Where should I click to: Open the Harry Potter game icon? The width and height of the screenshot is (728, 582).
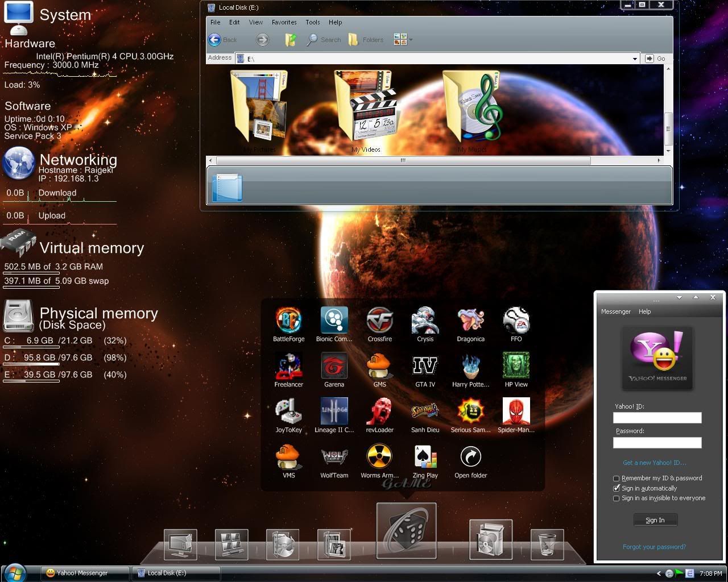pyautogui.click(x=470, y=366)
